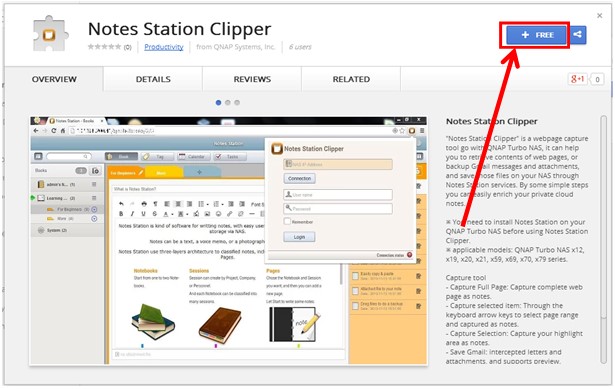Select the second carousel dot
Viewport: 615px width, 389px height.
(227, 103)
